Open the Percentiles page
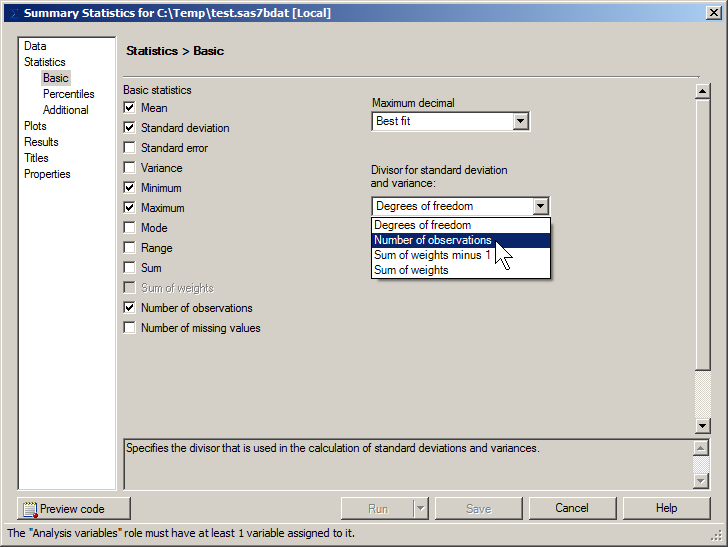Image resolution: width=728 pixels, height=547 pixels. click(x=69, y=94)
